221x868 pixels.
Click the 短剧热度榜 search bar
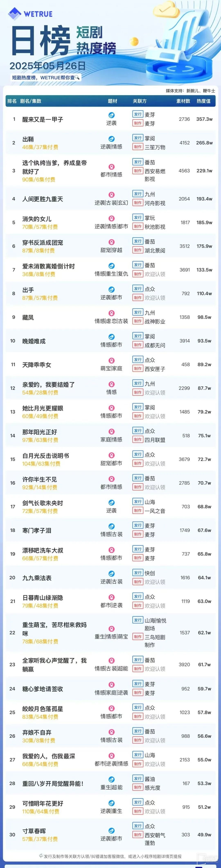[x=45, y=77]
